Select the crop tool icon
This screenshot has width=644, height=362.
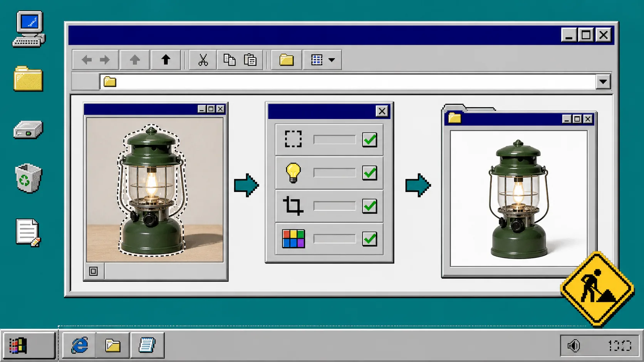(x=293, y=206)
